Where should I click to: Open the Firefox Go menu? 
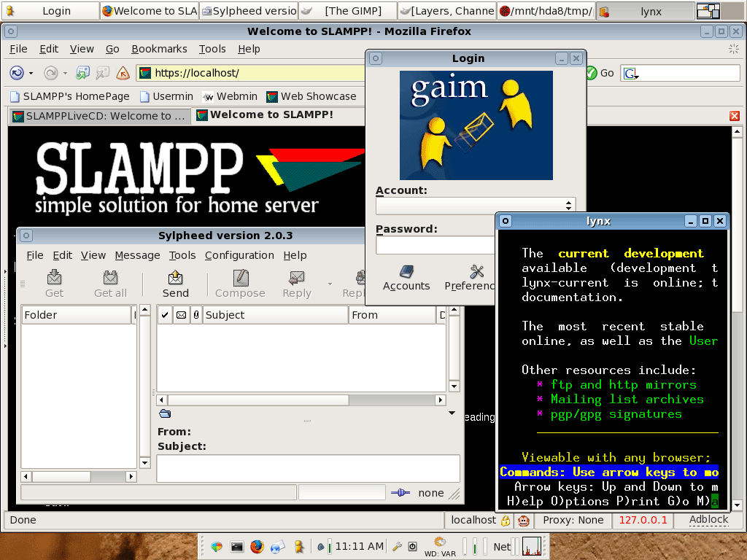[112, 49]
